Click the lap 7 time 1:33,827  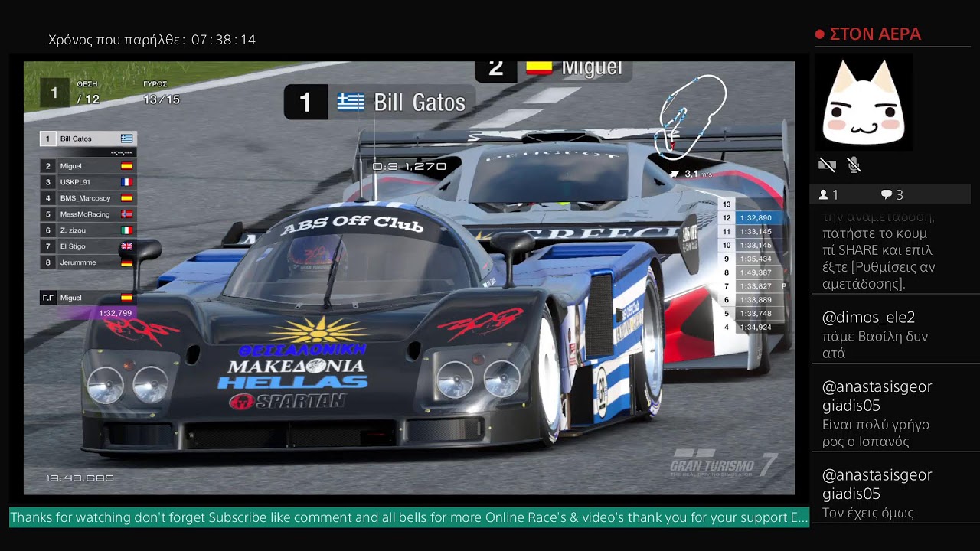[x=756, y=286]
